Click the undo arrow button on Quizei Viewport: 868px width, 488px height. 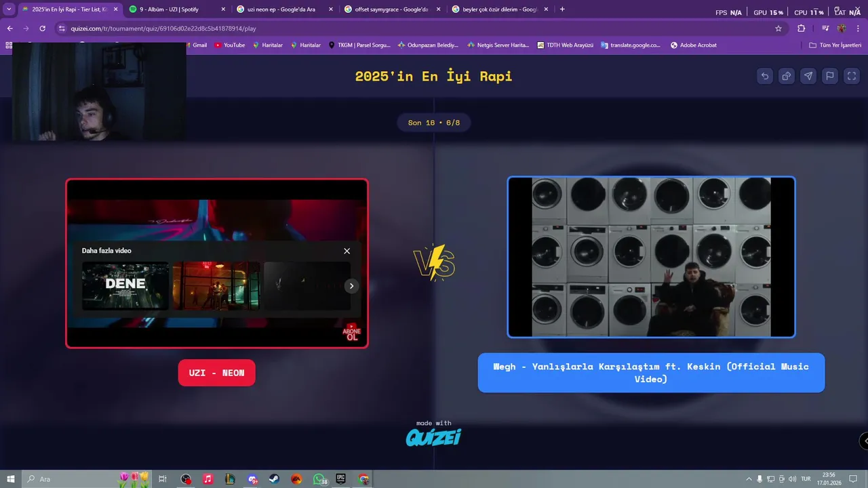point(765,76)
